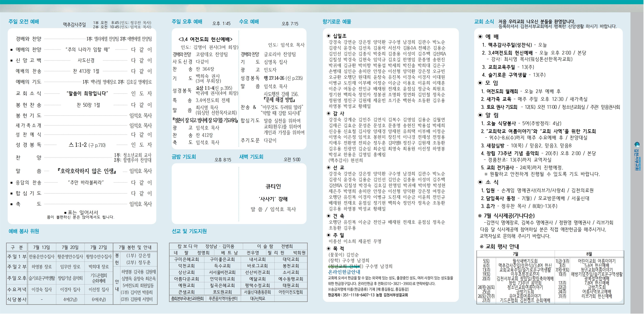Click '찬 364장' in afternoon service
This screenshot has width=644, height=314.
[x=205, y=69]
